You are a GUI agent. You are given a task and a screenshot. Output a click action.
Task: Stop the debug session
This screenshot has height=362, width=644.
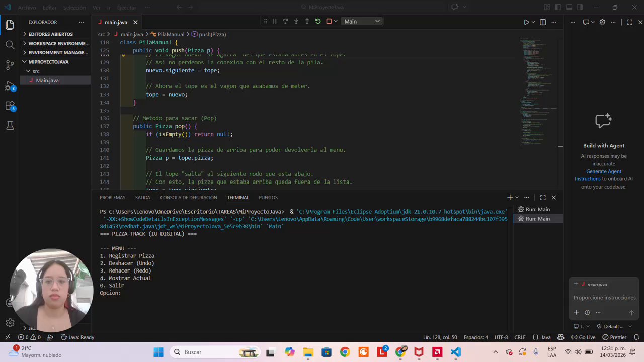point(329,21)
